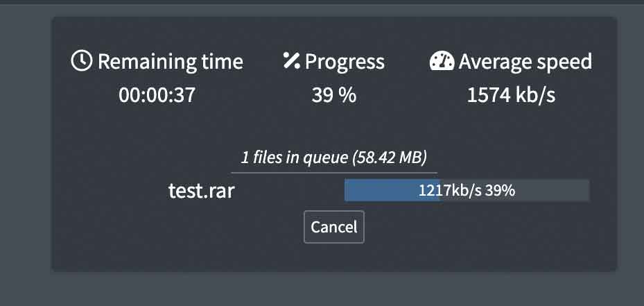Click the 39% label inside the progress bar

point(500,190)
